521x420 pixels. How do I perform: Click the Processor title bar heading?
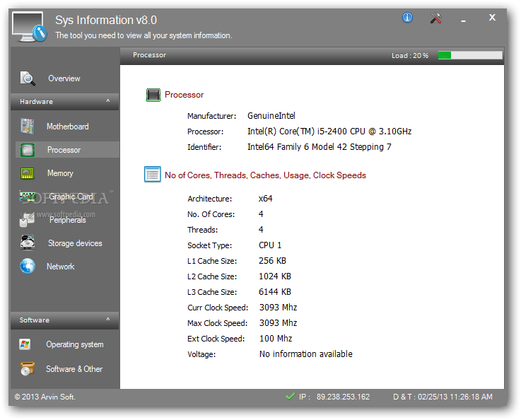click(149, 55)
